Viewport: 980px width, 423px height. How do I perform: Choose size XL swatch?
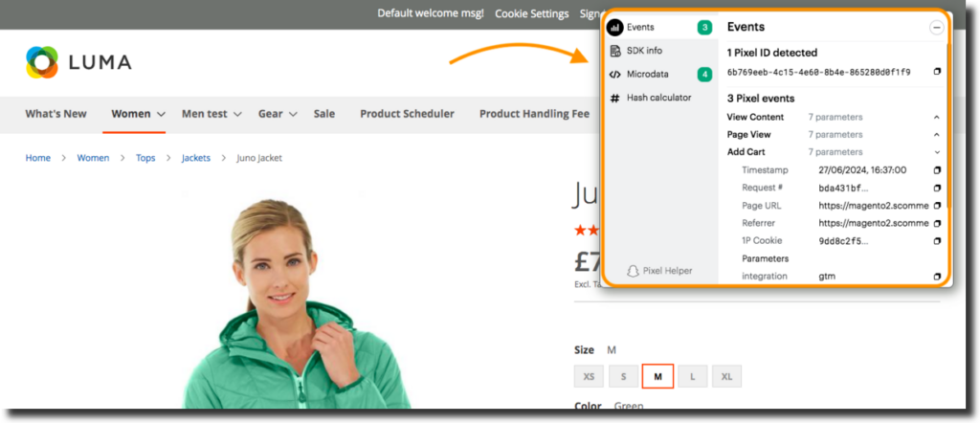726,377
